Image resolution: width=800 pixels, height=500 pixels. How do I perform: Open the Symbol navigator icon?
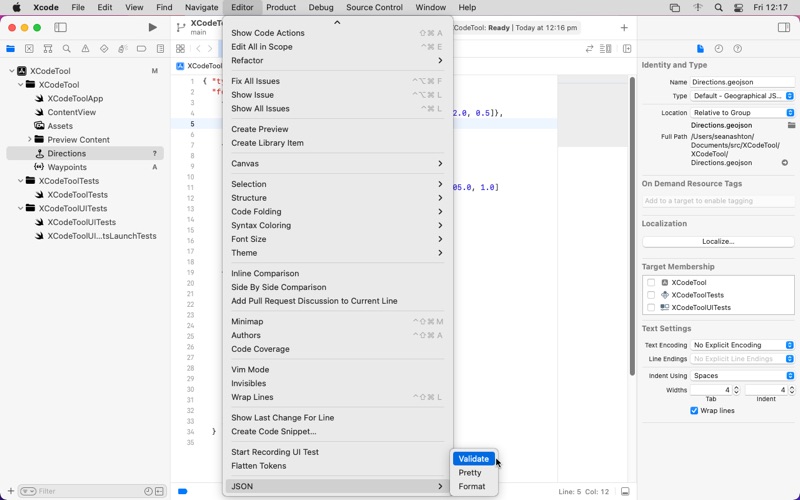[x=48, y=48]
